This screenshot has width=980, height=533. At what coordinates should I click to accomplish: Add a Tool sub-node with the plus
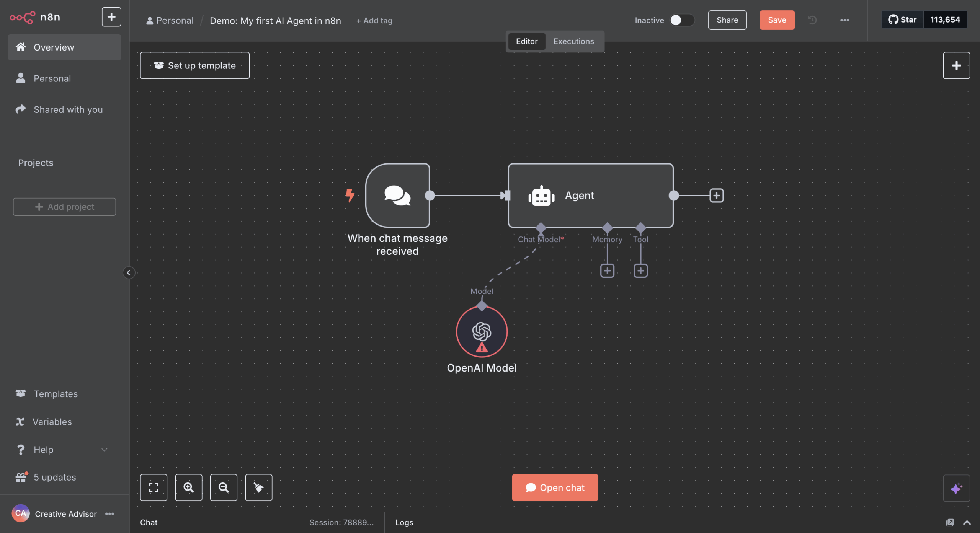click(x=640, y=271)
